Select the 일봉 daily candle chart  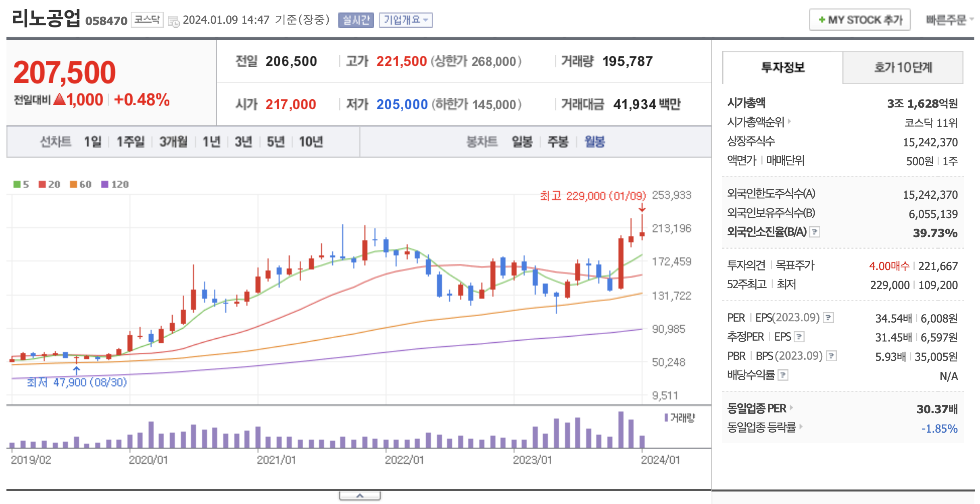tap(522, 142)
